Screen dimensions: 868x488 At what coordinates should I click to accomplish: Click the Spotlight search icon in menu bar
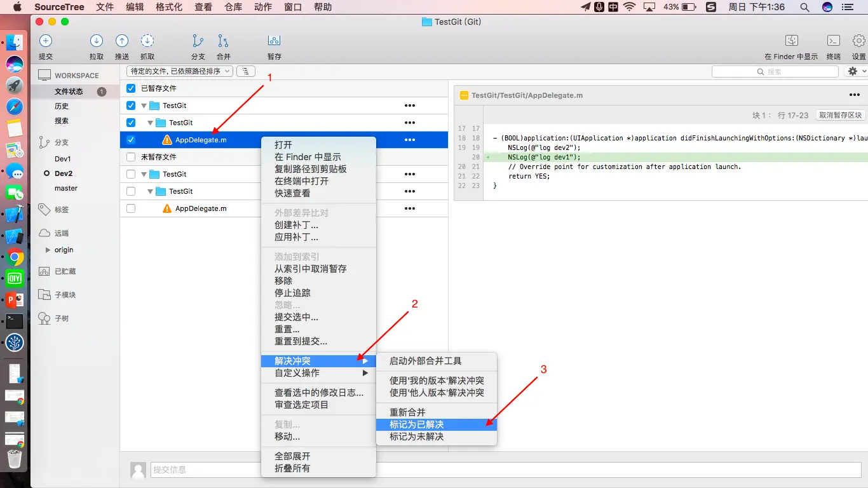tap(804, 7)
